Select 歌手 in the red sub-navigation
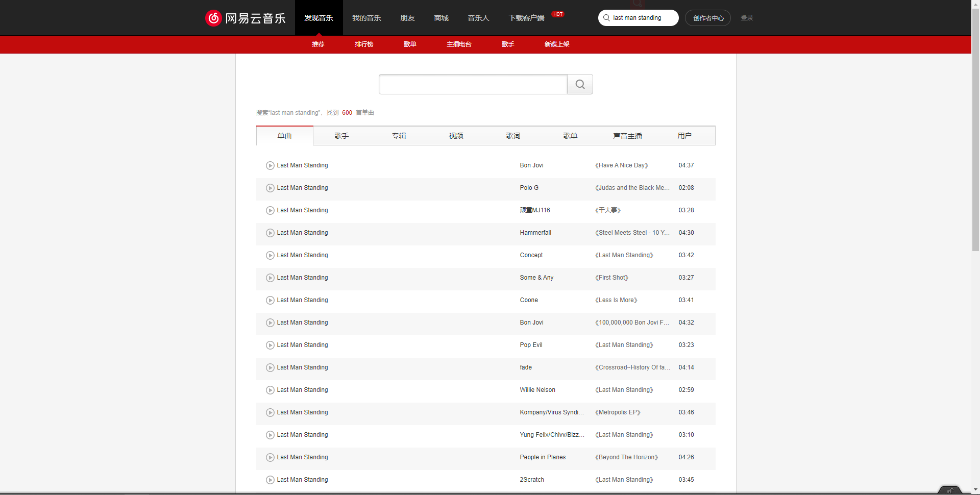 pyautogui.click(x=508, y=44)
